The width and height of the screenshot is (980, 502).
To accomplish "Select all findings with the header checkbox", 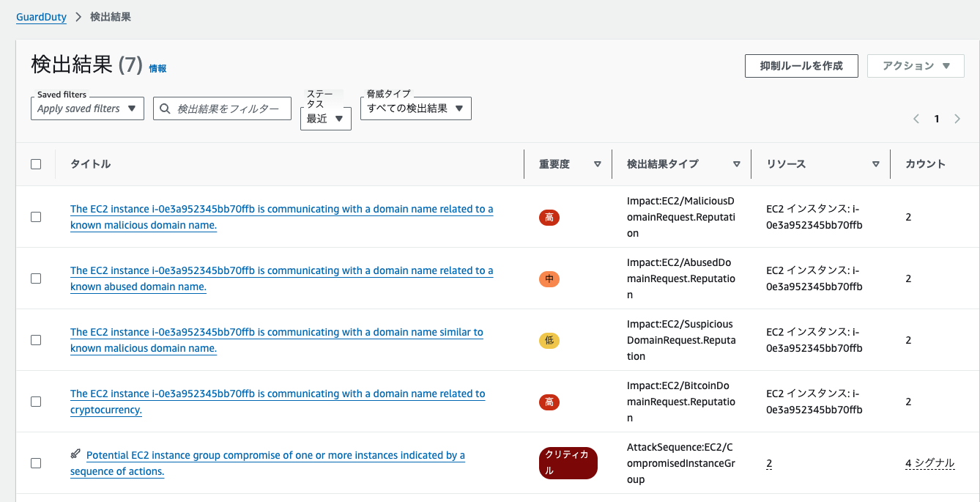I will tap(36, 164).
